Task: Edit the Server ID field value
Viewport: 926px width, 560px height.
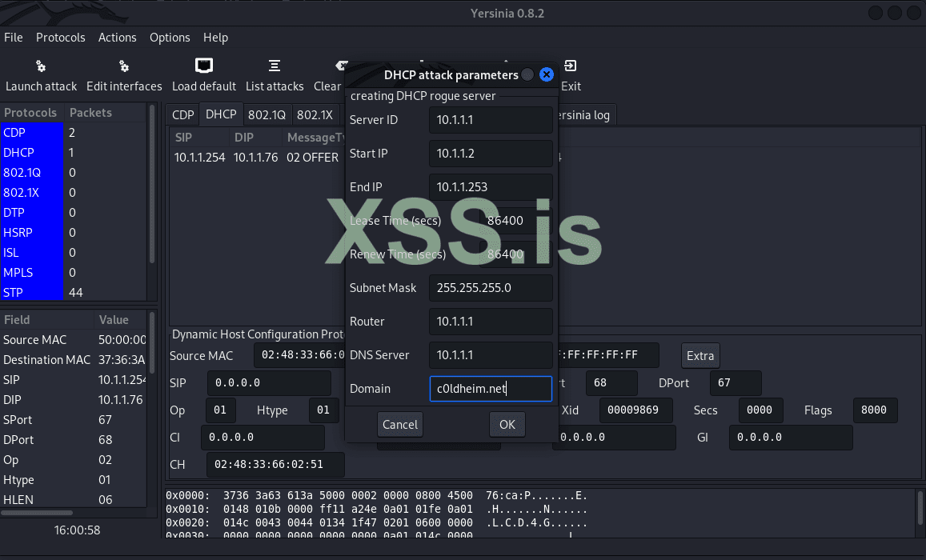Action: [490, 119]
